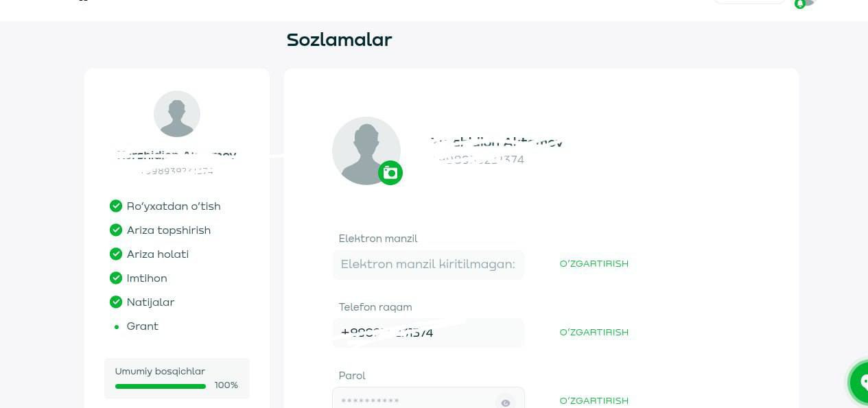
Task: Click O'ZGARTIRISH next to Elektron manzil
Action: coord(594,264)
